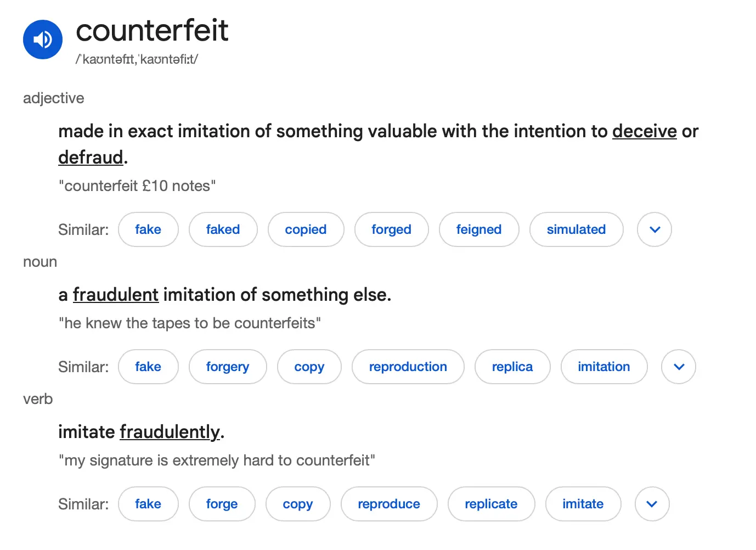Open the 'replica' synonym chip

tap(512, 367)
